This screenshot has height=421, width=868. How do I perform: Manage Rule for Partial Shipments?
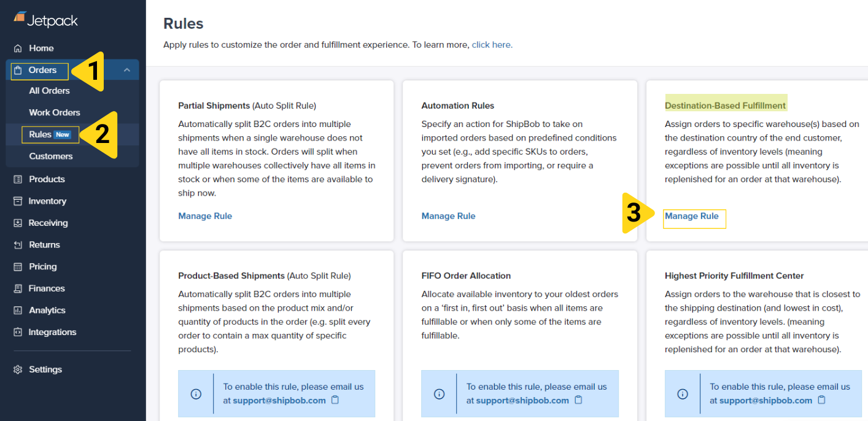coord(205,216)
